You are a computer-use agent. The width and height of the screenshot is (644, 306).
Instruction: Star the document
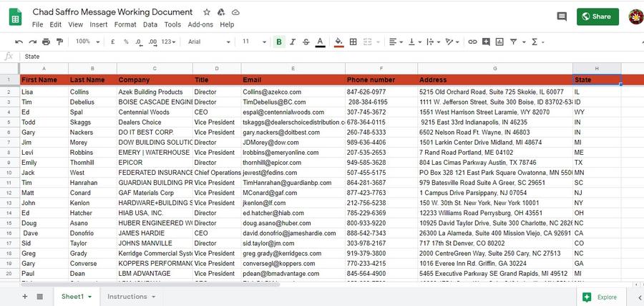207,12
